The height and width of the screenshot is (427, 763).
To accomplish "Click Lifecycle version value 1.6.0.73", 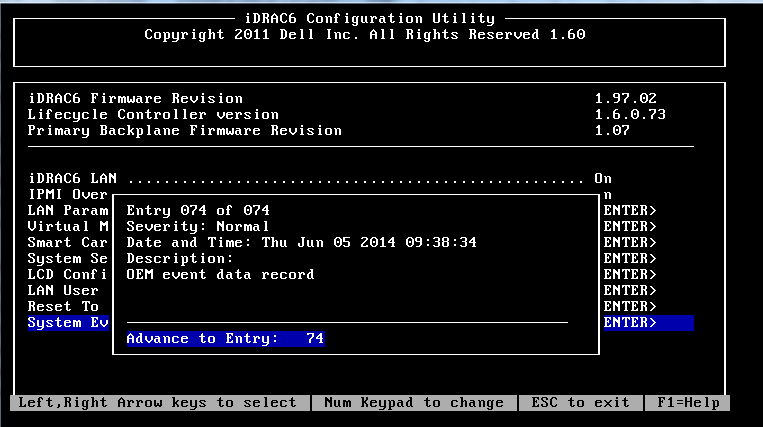I will coord(630,115).
